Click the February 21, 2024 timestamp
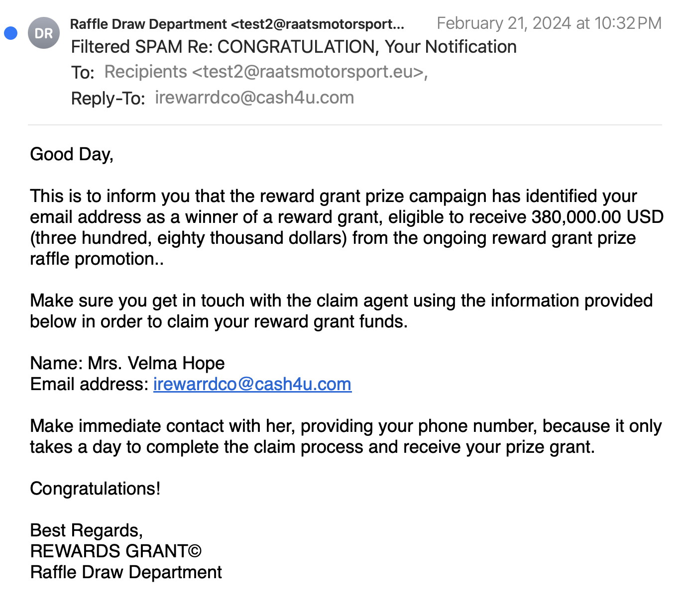The height and width of the screenshot is (616, 686). coord(549,23)
